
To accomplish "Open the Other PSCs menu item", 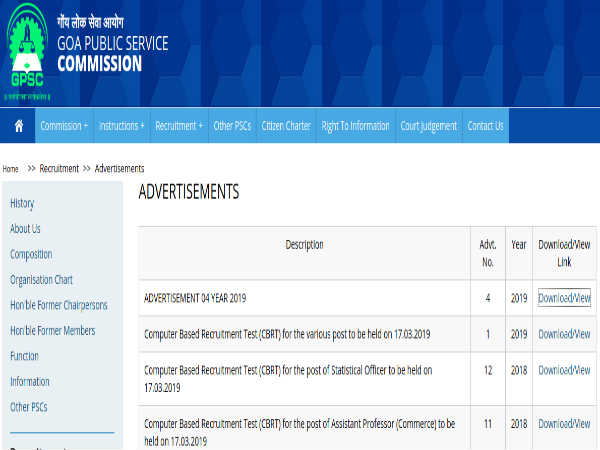I will 233,126.
